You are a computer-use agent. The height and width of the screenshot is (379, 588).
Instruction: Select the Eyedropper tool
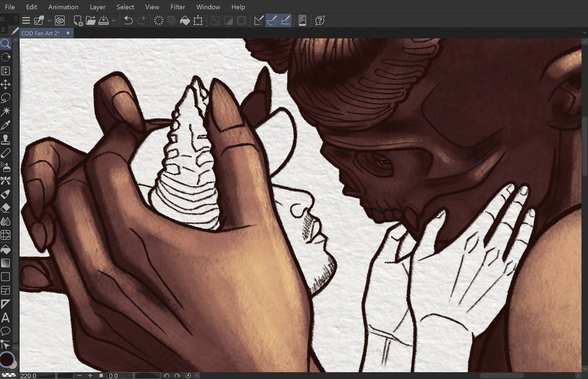5,125
